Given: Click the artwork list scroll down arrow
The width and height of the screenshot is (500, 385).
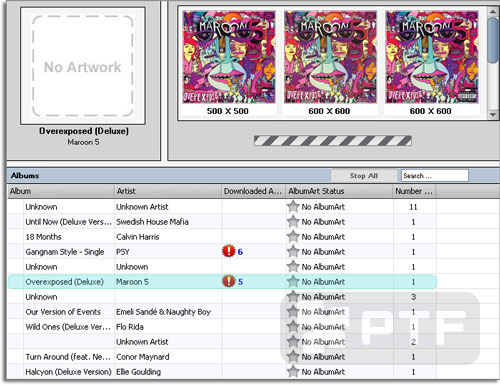Looking at the screenshot, I should point(493,114).
